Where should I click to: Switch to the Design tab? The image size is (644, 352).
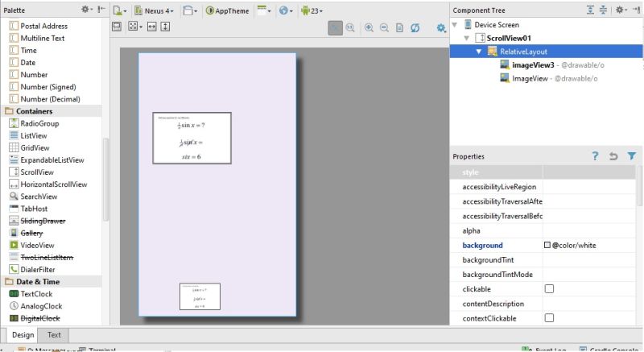(23, 335)
